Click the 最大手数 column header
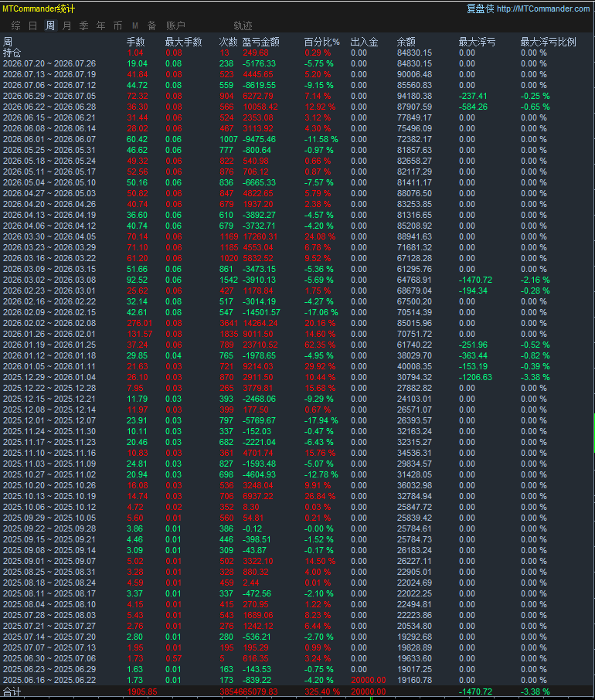595x700 pixels. coord(183,42)
